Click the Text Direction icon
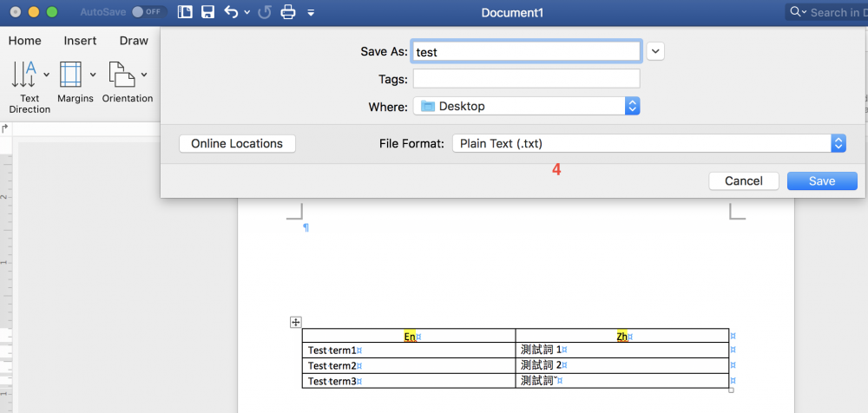Image resolution: width=868 pixels, height=413 pixels. 24,75
